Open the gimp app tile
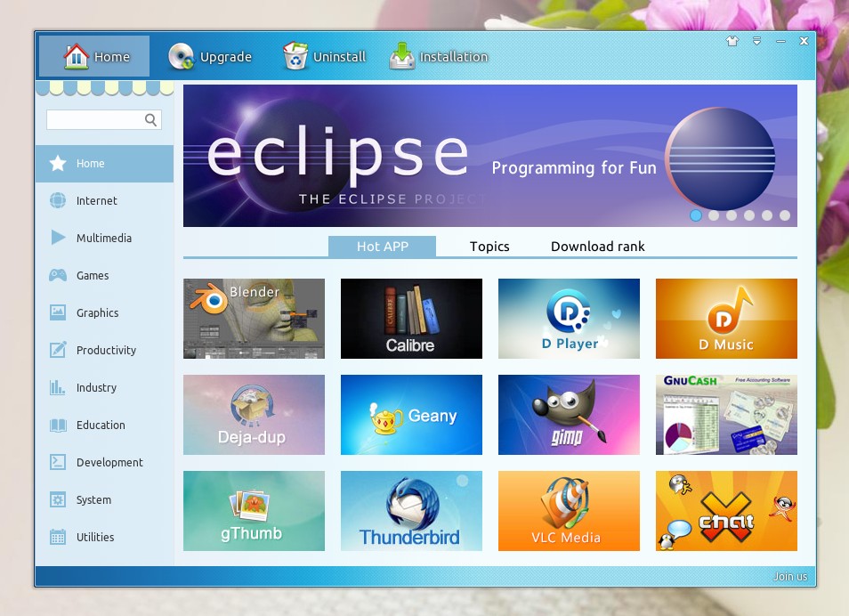 point(569,415)
